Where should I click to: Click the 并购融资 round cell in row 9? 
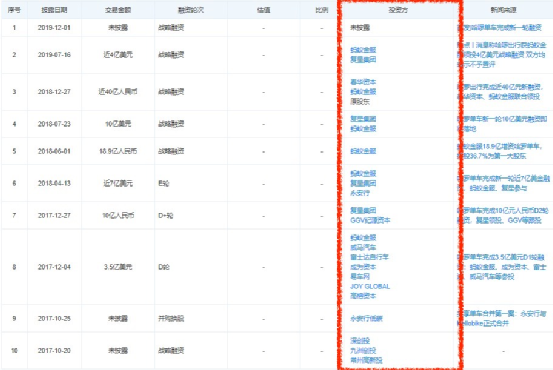click(x=171, y=319)
